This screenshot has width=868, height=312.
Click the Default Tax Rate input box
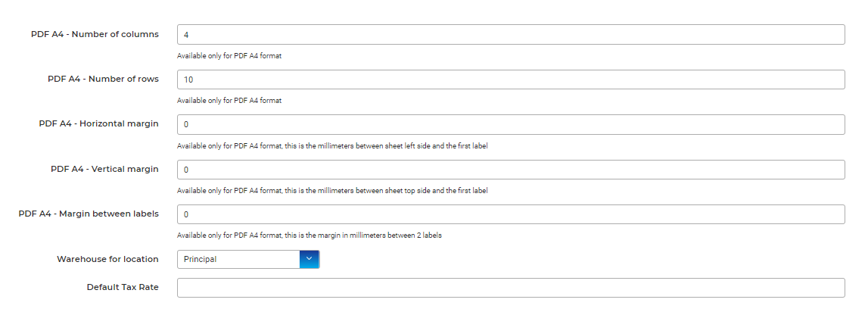pyautogui.click(x=510, y=288)
